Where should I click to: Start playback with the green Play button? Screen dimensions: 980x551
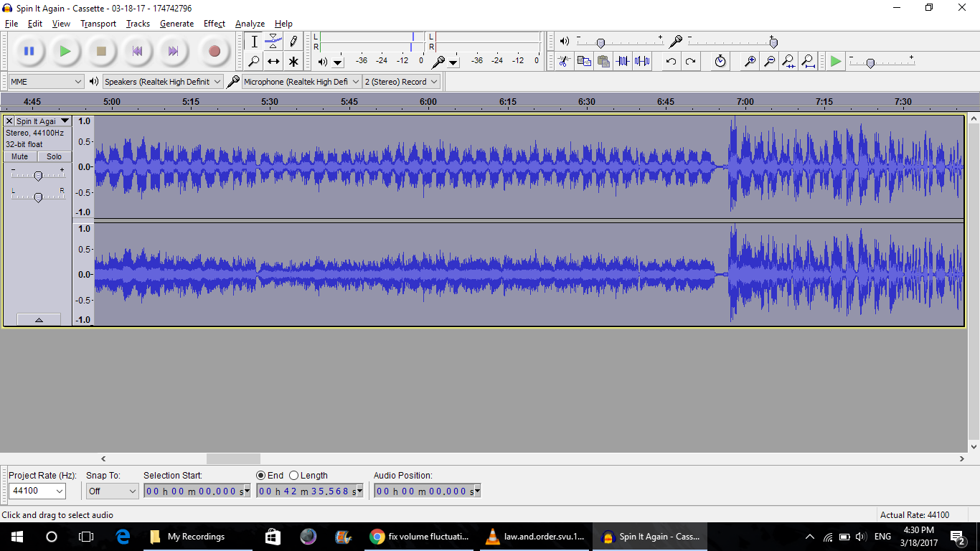[x=65, y=51]
